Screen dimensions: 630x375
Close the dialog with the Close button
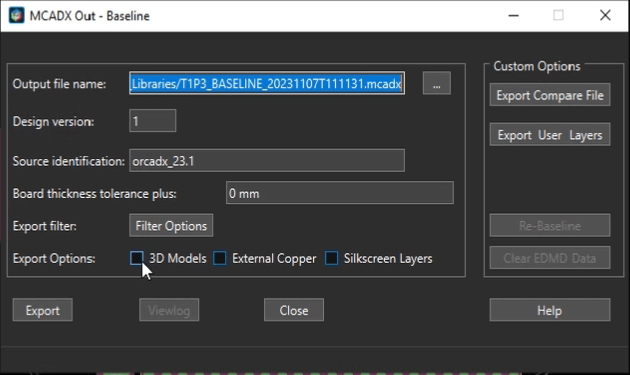click(x=294, y=310)
